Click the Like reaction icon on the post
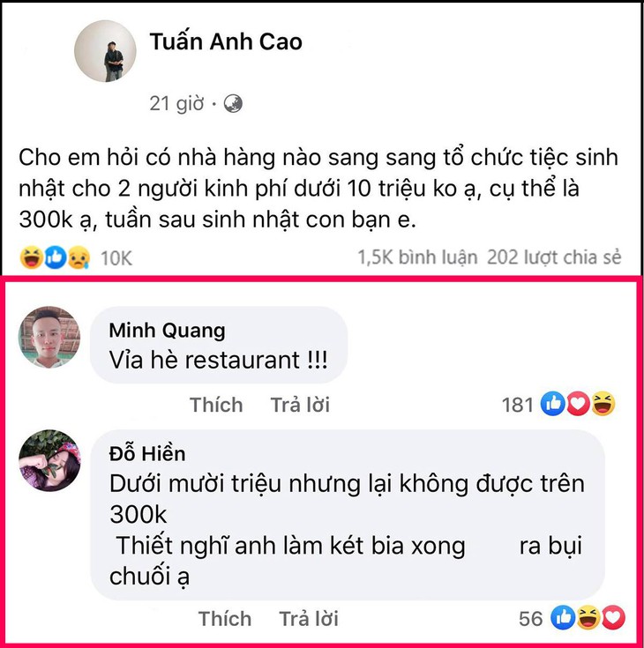Screen dimensions: 644x648 (55, 257)
